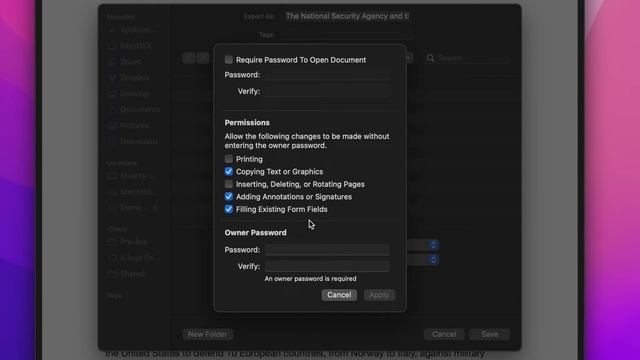Select Dropbox in the sidebar
The height and width of the screenshot is (360, 640).
point(130,78)
